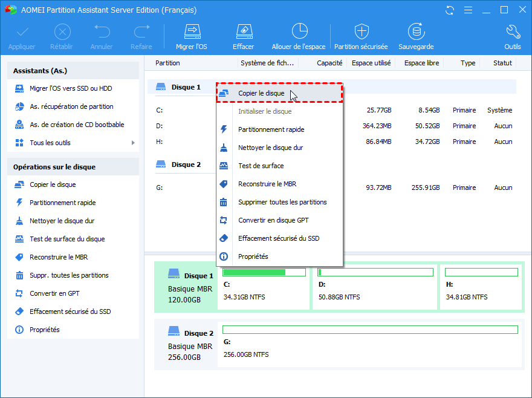Viewport: 532px width, 398px height.
Task: Select the G: partition row
Action: (185, 188)
